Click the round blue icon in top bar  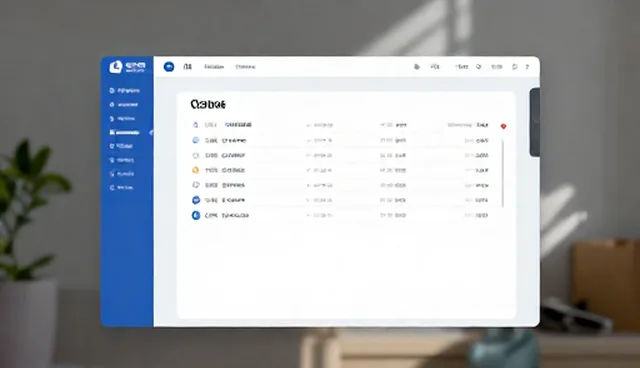[169, 67]
